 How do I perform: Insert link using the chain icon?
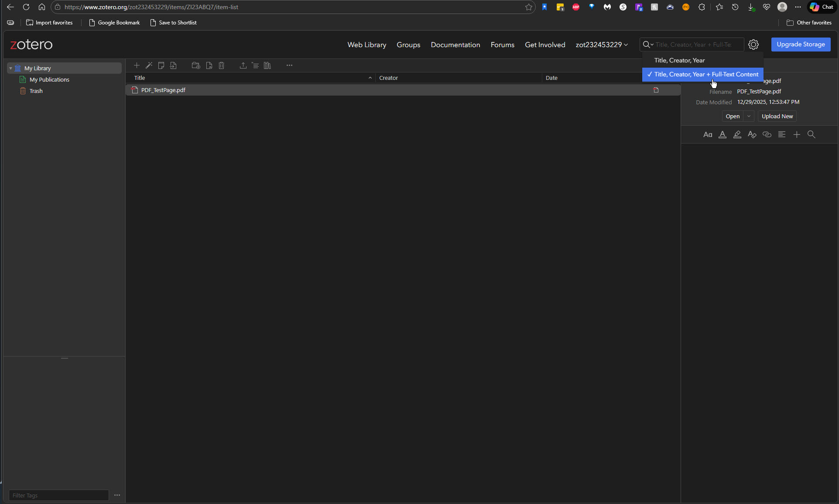point(767,134)
